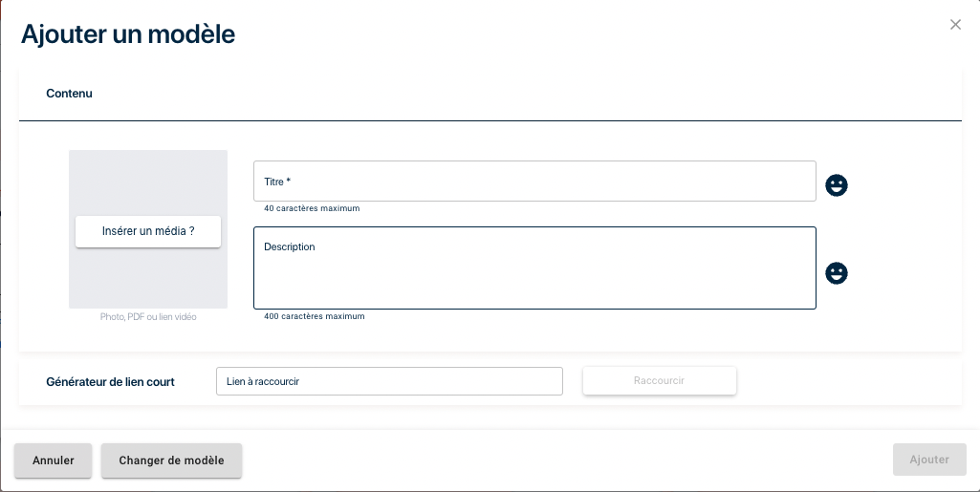
Task: Click the Ajouter un modèle heading
Action: point(128,33)
